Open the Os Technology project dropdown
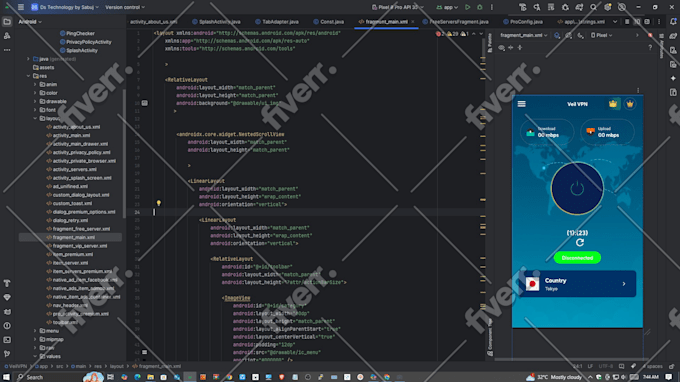This screenshot has width=680, height=382. pos(65,7)
